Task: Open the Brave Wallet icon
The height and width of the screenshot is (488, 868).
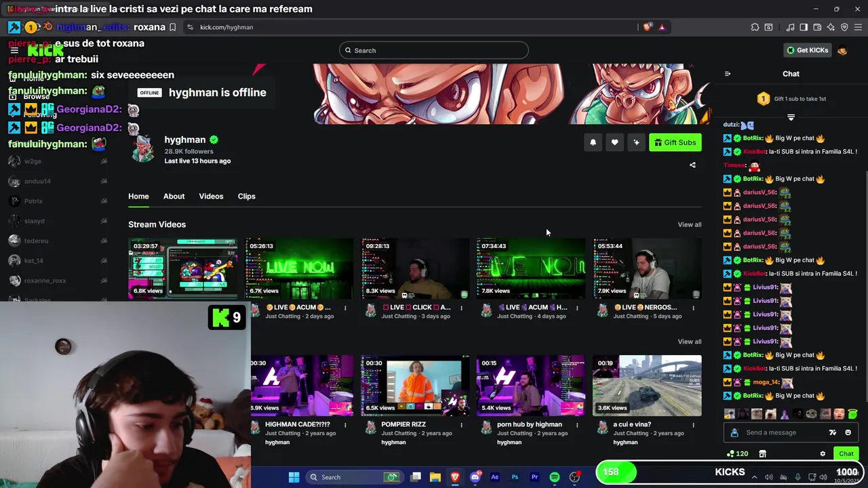Action: coord(817,27)
